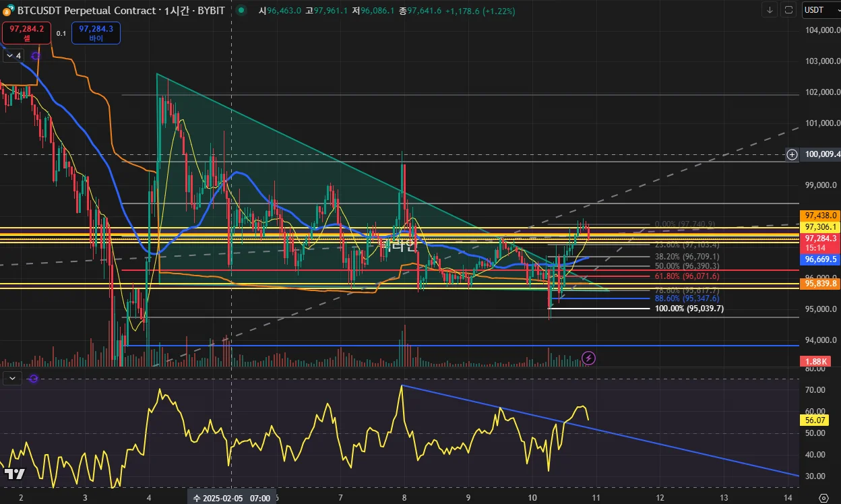This screenshot has width=841, height=504.
Task: Click the green market status dot
Action: pyautogui.click(x=243, y=10)
